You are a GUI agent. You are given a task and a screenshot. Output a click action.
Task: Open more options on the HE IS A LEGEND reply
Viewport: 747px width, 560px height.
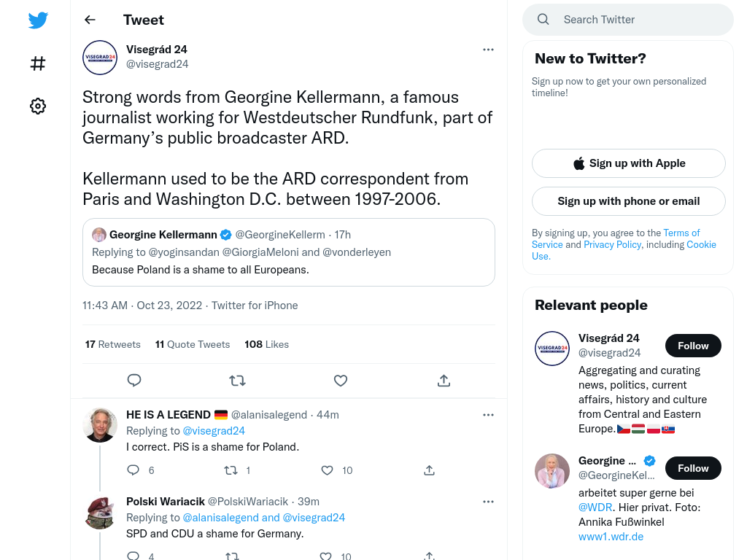pos(488,415)
